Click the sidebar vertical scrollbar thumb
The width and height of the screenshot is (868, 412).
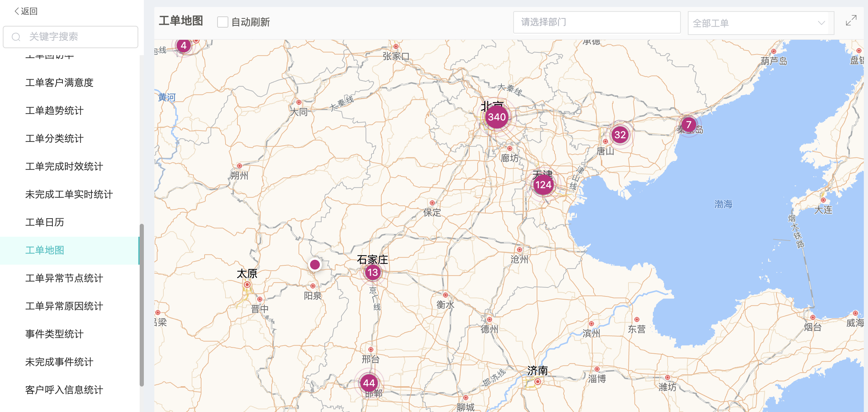click(142, 305)
